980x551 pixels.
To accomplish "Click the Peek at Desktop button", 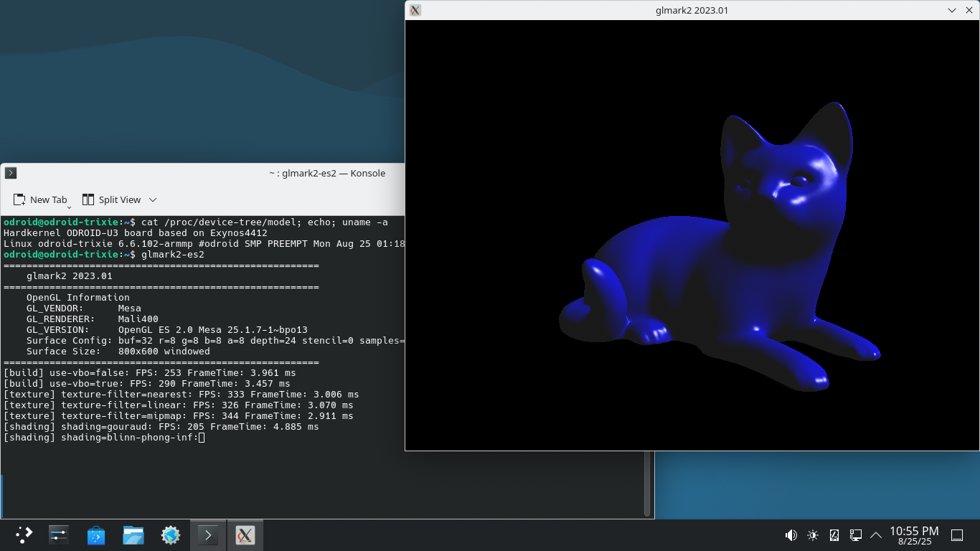I will [957, 535].
